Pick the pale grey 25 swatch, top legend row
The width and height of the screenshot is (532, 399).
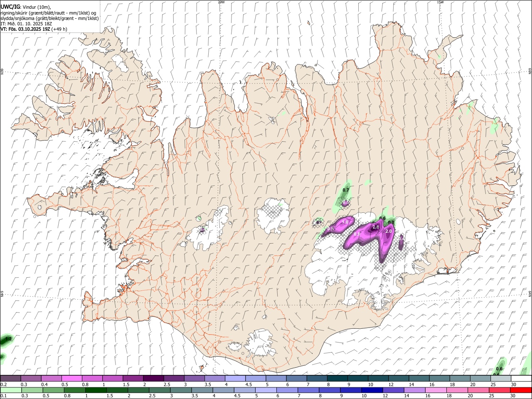click(x=501, y=378)
